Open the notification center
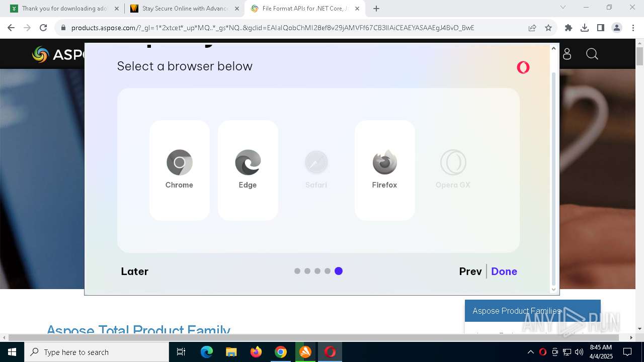The image size is (644, 362). point(627,352)
